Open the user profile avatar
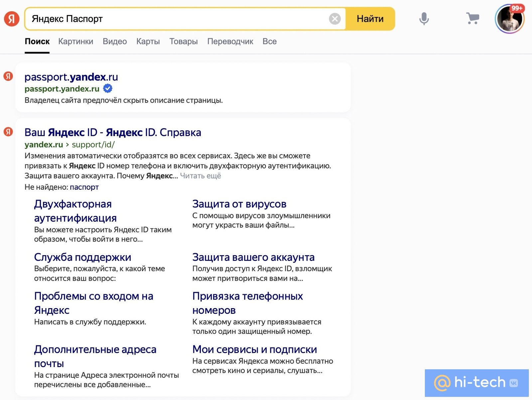 [x=509, y=19]
